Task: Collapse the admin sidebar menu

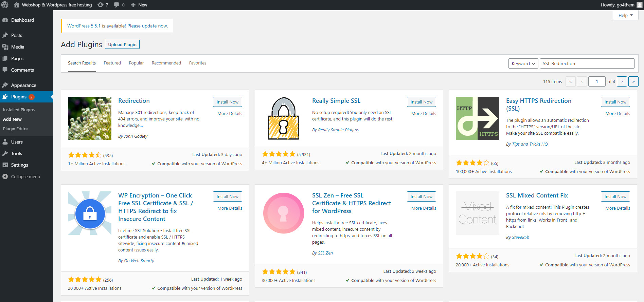Action: coord(25,176)
